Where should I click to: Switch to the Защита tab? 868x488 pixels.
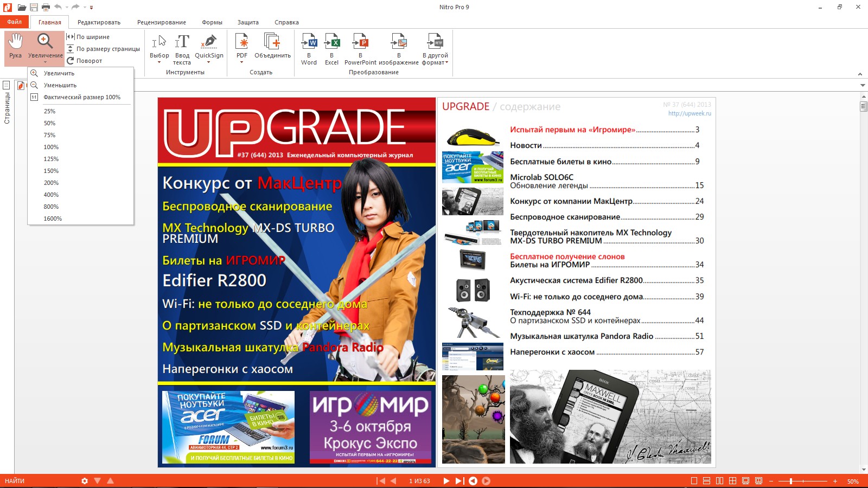pos(248,22)
